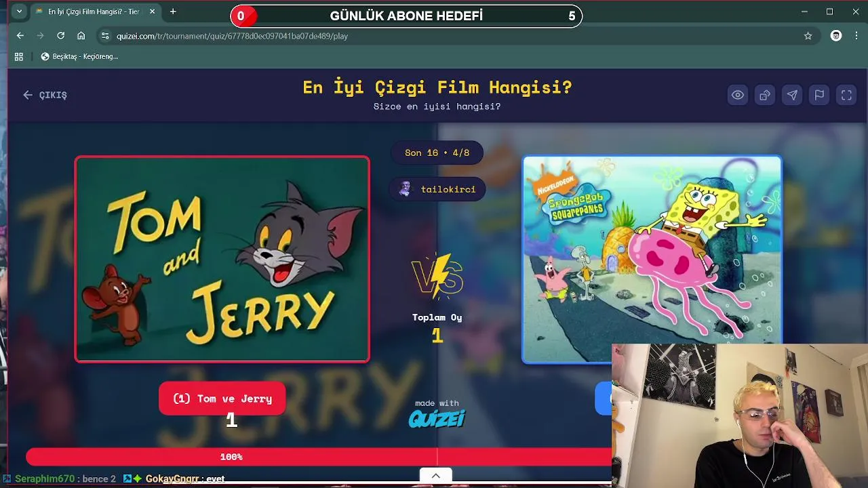This screenshot has width=868, height=488.
Task: Open the apps grid in bookmarks bar
Action: pyautogui.click(x=18, y=56)
